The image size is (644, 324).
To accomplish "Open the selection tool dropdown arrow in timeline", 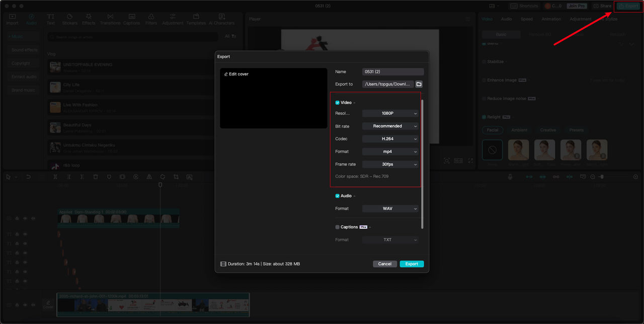I will pyautogui.click(x=16, y=177).
